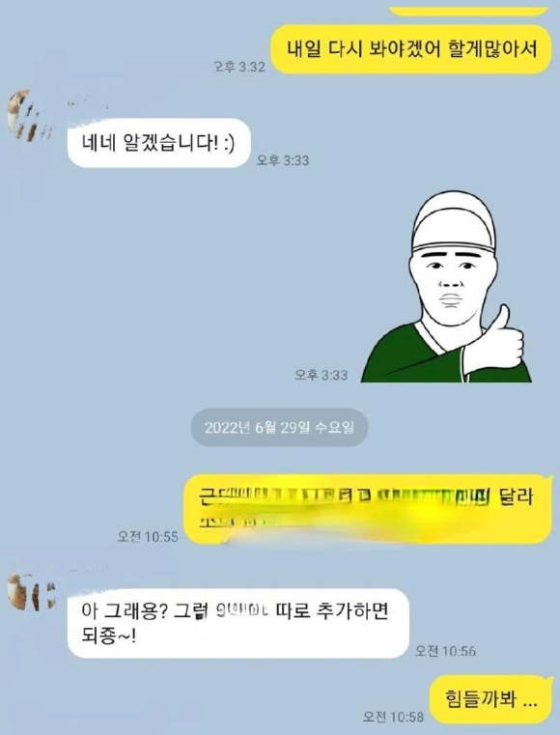Click the 오후 3:33 timestamp beside 네네 알겠습니다
Screen dimensions: 560x735
(283, 160)
